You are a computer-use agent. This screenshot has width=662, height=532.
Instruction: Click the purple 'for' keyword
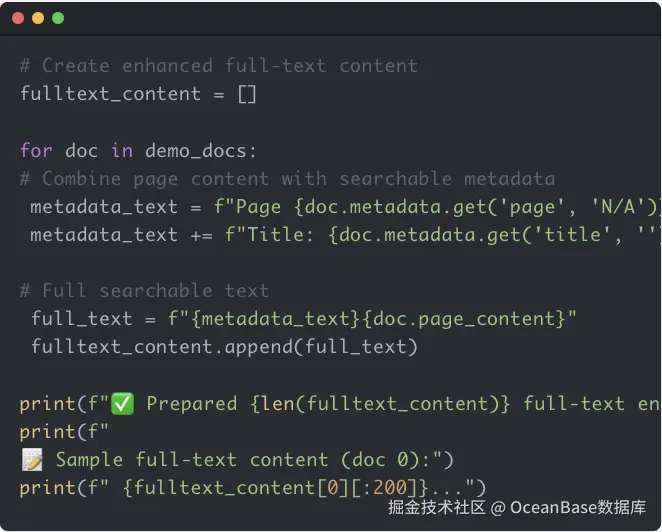coord(36,151)
